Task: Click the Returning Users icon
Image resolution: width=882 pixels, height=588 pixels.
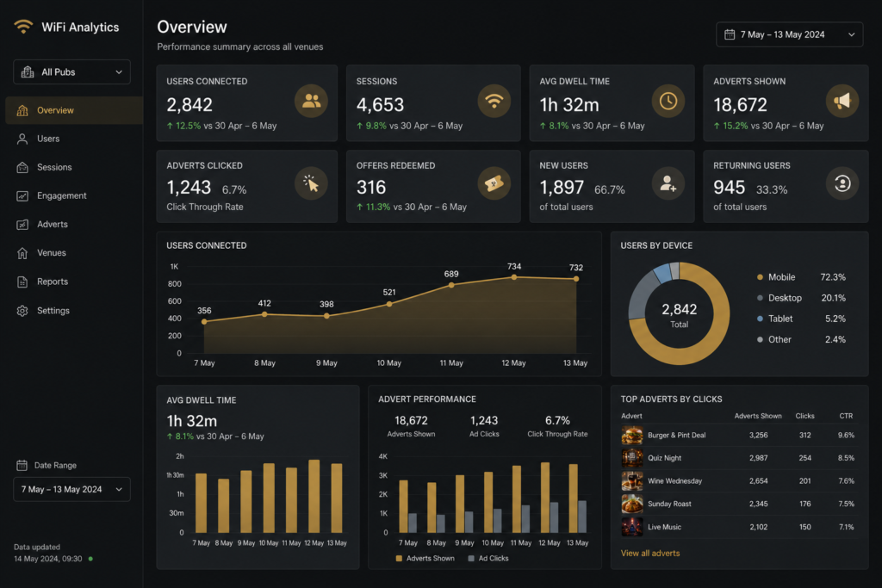Action: coord(842,183)
